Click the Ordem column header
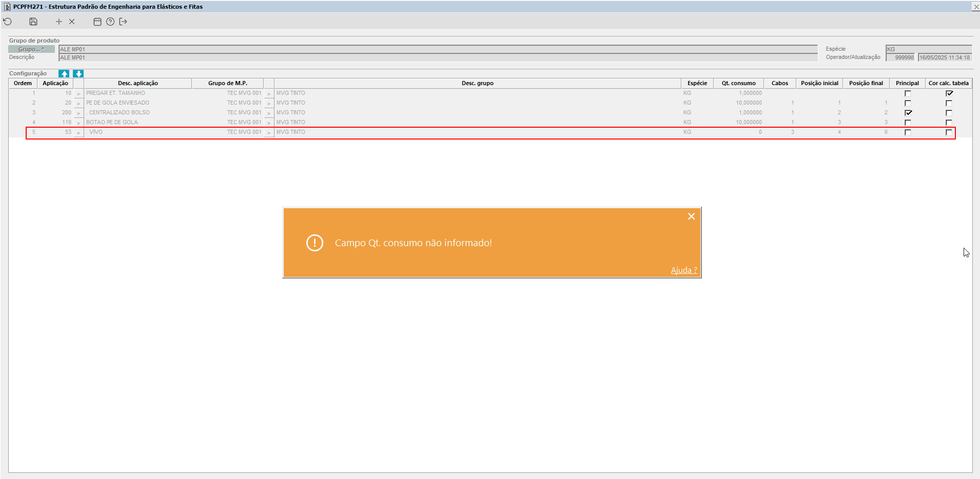Image resolution: width=980 pixels, height=479 pixels. pos(23,83)
